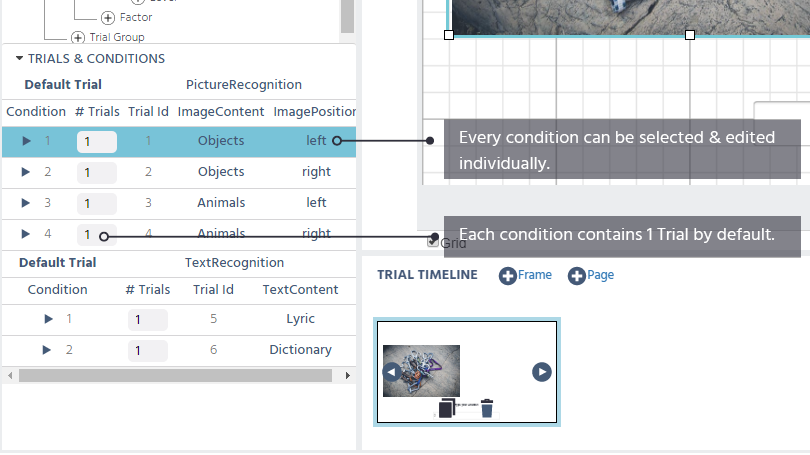The height and width of the screenshot is (455, 810).
Task: Expand PictureRecognition condition 2 row
Action: (x=25, y=171)
